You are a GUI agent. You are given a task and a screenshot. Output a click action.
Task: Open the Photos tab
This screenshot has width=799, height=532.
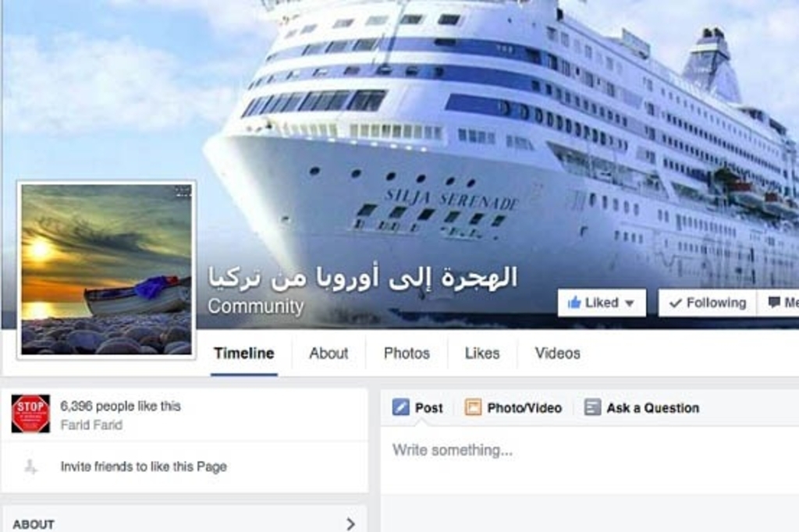point(407,353)
